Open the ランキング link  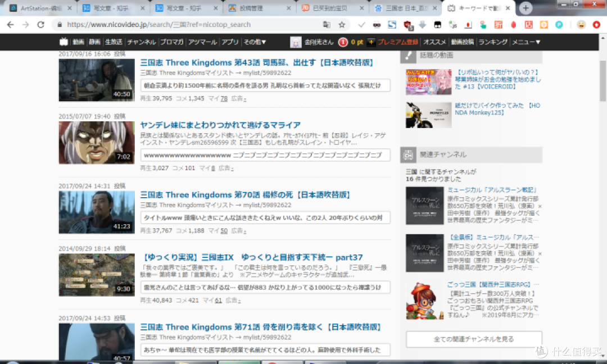click(x=493, y=42)
